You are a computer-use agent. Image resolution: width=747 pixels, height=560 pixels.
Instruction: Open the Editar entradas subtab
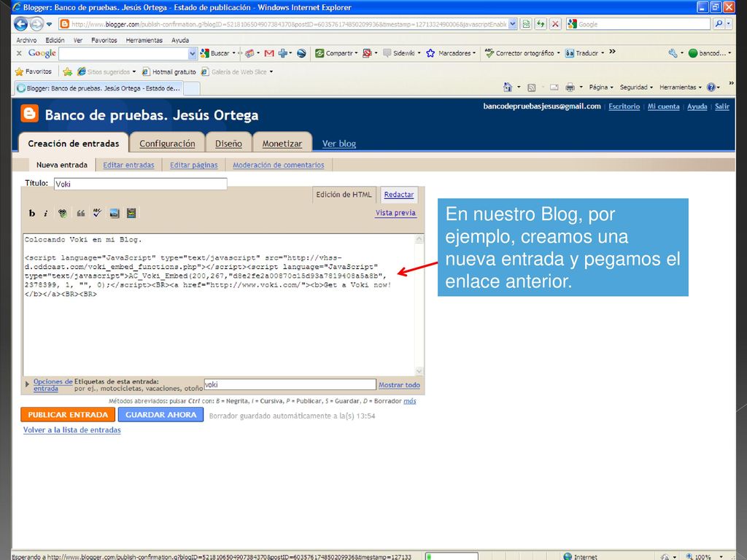tap(128, 165)
